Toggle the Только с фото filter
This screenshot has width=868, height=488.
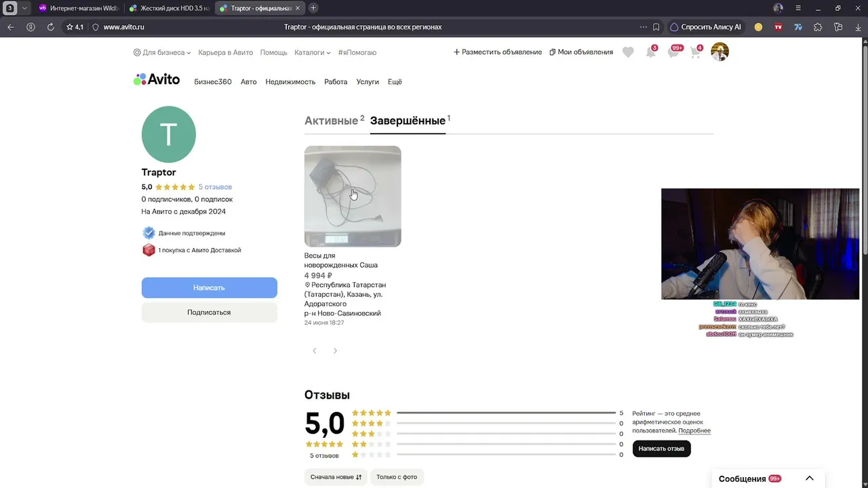pyautogui.click(x=397, y=477)
